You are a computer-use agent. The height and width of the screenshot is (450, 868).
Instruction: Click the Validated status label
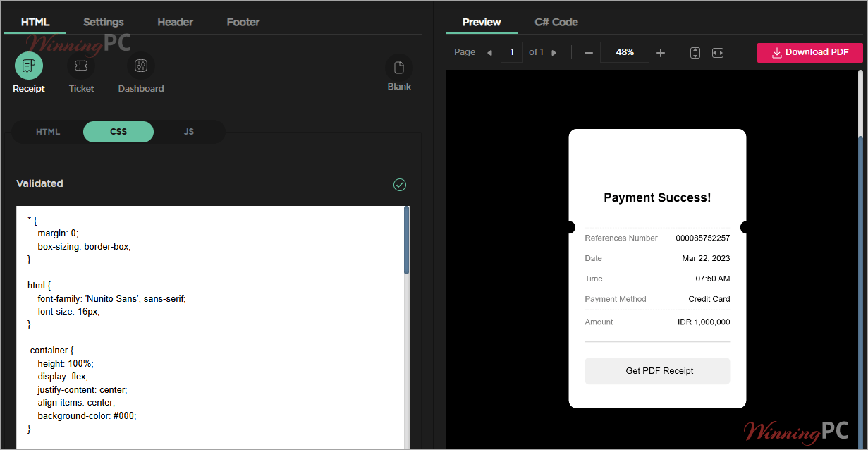[x=39, y=183]
